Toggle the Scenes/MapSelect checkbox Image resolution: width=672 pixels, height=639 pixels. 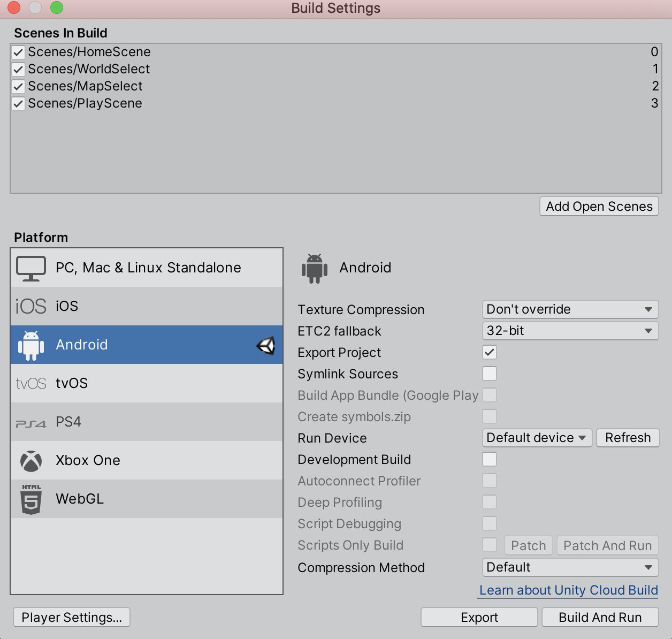coord(18,87)
